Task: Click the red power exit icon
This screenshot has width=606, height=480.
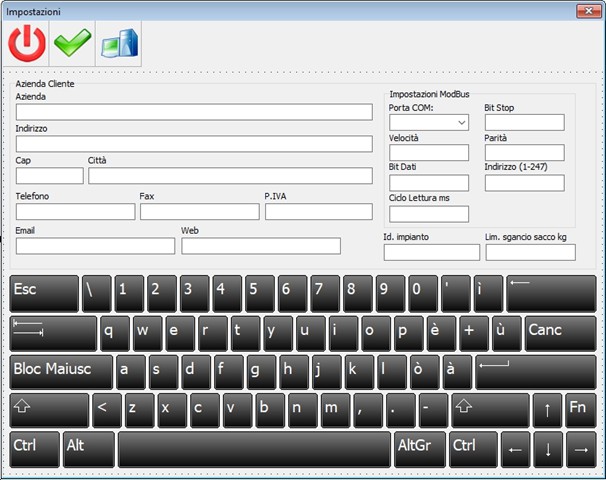Action: [27, 44]
